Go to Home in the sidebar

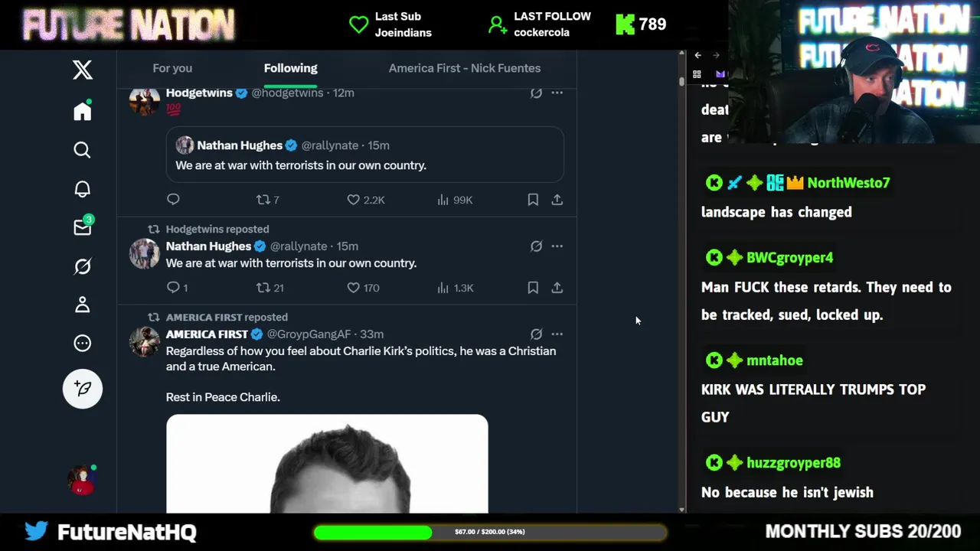[83, 111]
